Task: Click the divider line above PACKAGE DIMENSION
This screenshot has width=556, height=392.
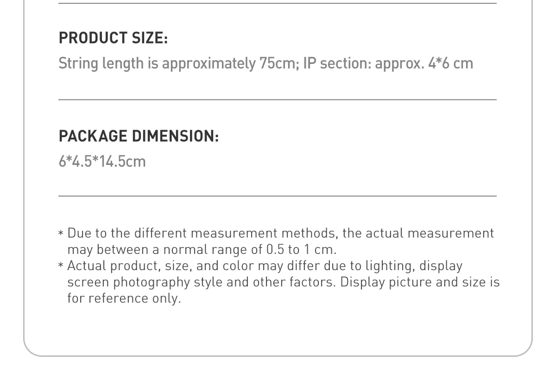Action: coord(277,100)
